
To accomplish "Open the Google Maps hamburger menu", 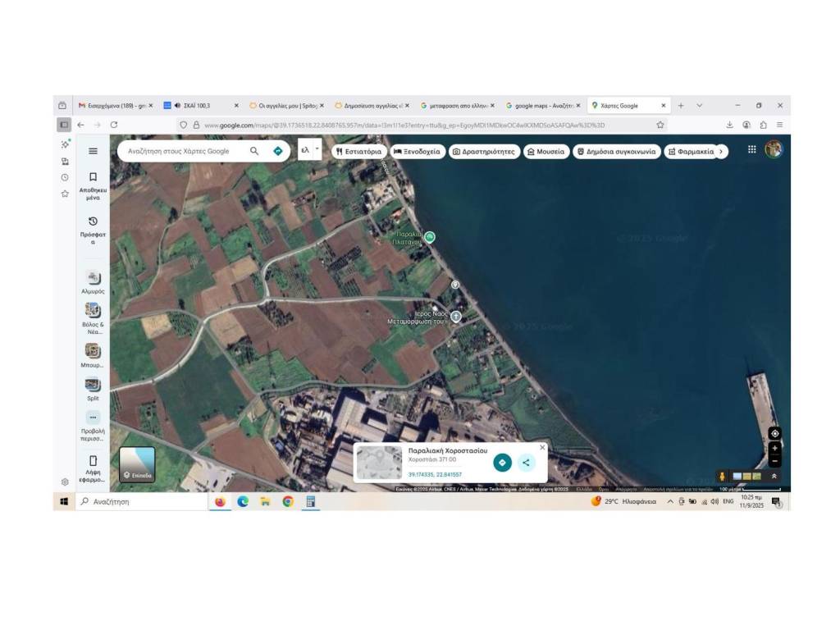I will tap(93, 151).
